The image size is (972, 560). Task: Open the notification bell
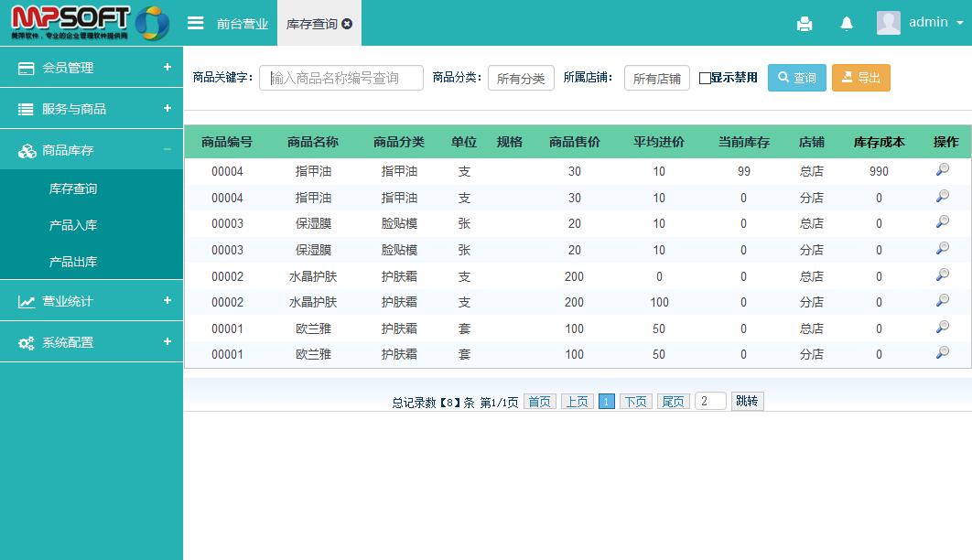(847, 24)
